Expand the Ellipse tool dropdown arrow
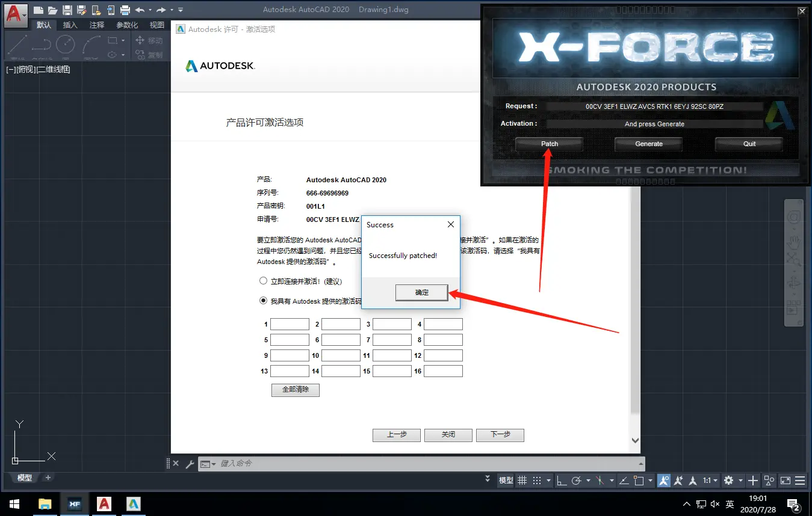Screen dimensions: 812x516 pyautogui.click(x=123, y=55)
